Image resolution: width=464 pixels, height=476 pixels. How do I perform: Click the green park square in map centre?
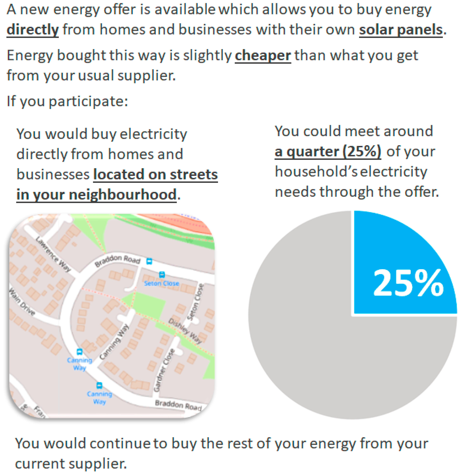pos(149,305)
